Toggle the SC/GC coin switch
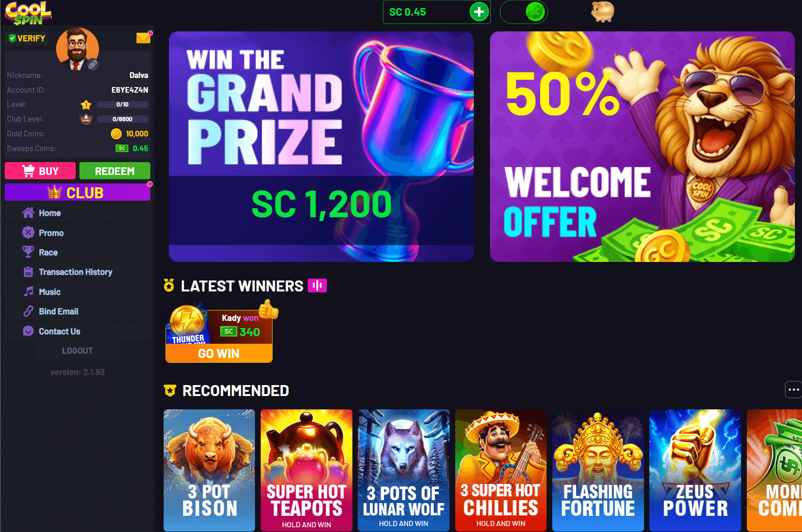The width and height of the screenshot is (802, 532). 524,12
